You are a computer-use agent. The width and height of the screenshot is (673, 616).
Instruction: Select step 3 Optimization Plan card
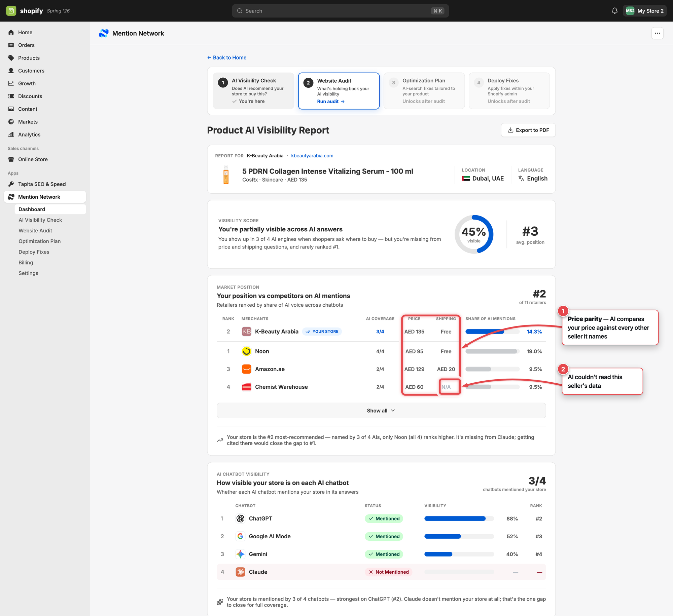[424, 91]
